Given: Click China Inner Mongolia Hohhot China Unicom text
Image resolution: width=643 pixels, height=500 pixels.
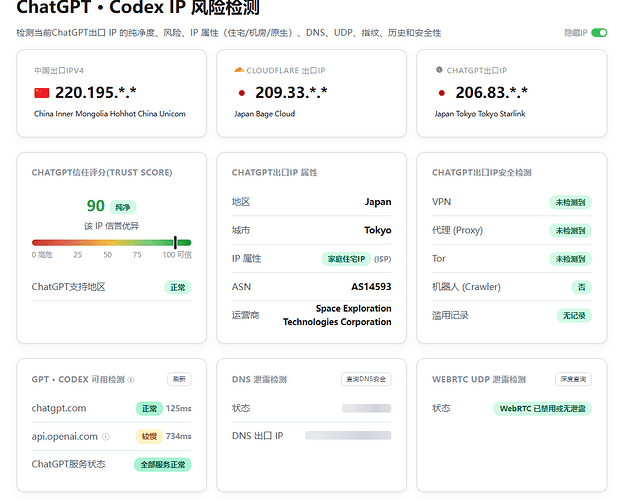Looking at the screenshot, I should pyautogui.click(x=109, y=114).
